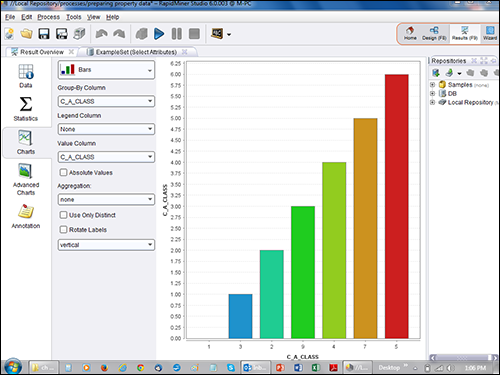Check Use Only Distinct option
This screenshot has width=500, height=375.
click(63, 215)
